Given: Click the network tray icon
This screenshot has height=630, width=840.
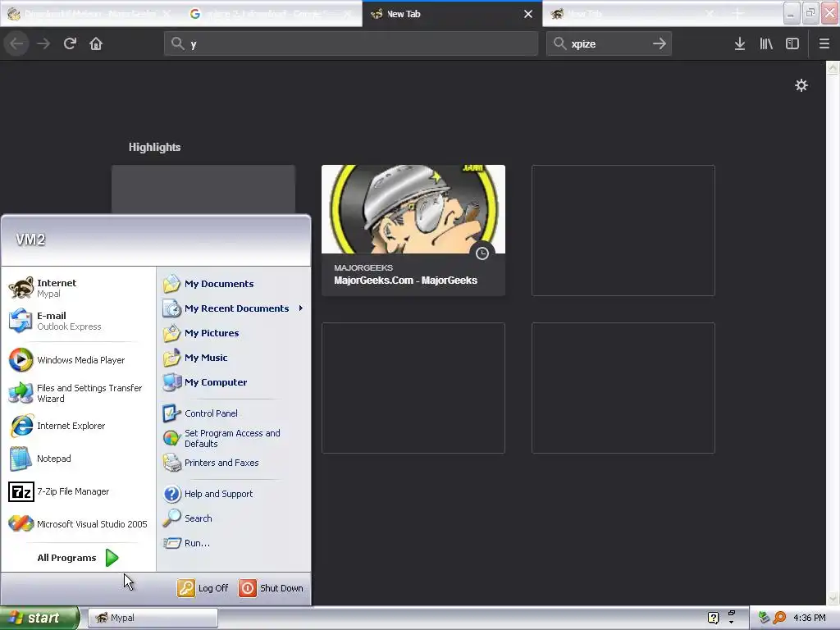Looking at the screenshot, I should 764,618.
